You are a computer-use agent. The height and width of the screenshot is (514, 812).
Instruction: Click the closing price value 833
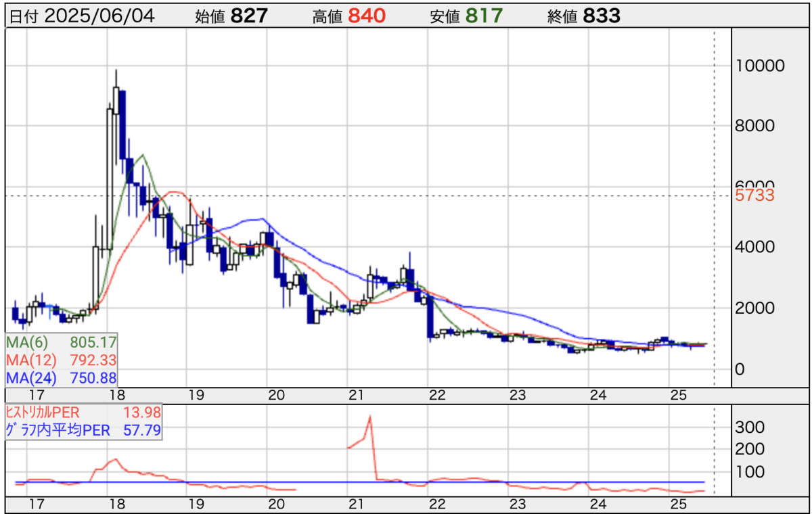point(602,16)
